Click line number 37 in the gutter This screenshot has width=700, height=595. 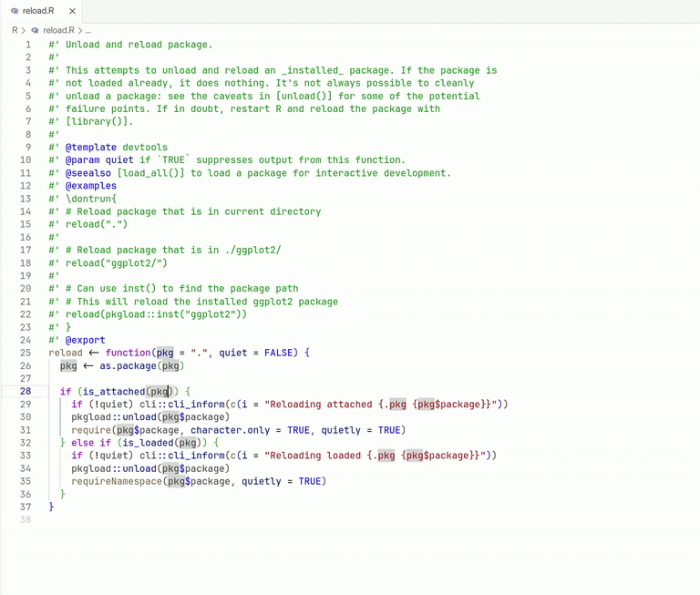[x=26, y=507]
